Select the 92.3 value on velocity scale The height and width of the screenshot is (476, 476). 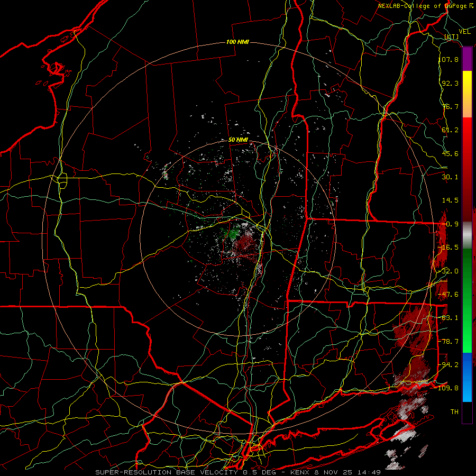coord(450,83)
